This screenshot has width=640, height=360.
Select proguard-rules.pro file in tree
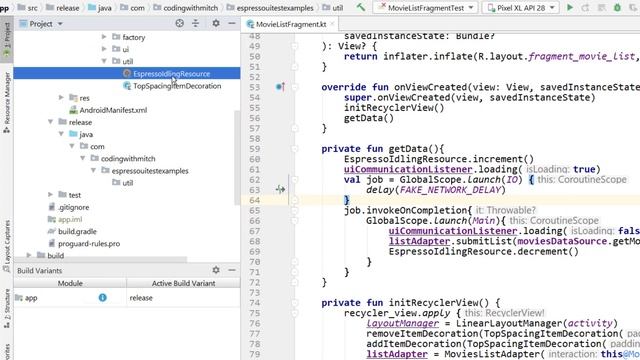point(89,243)
